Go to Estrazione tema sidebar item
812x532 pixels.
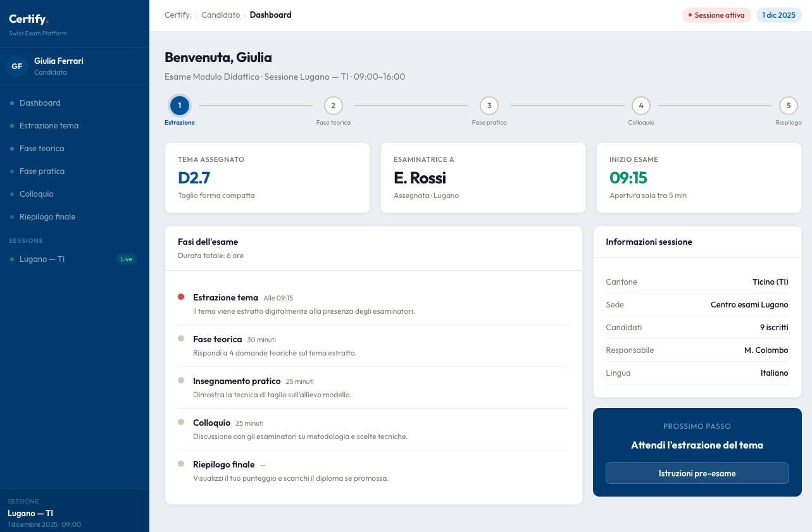click(49, 126)
